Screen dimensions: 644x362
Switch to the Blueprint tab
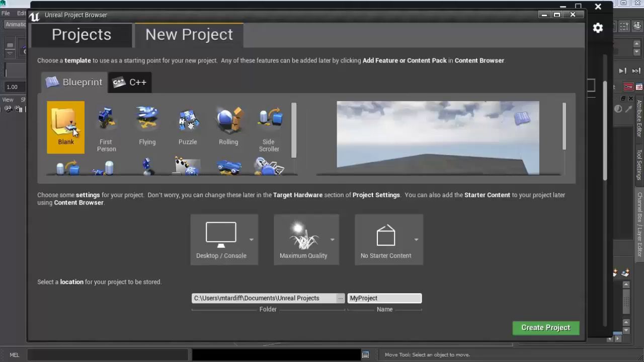click(x=74, y=82)
